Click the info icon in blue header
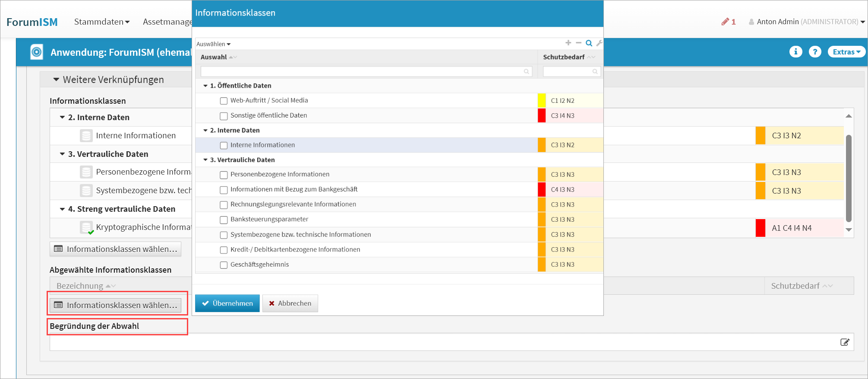868x379 pixels. pos(795,52)
